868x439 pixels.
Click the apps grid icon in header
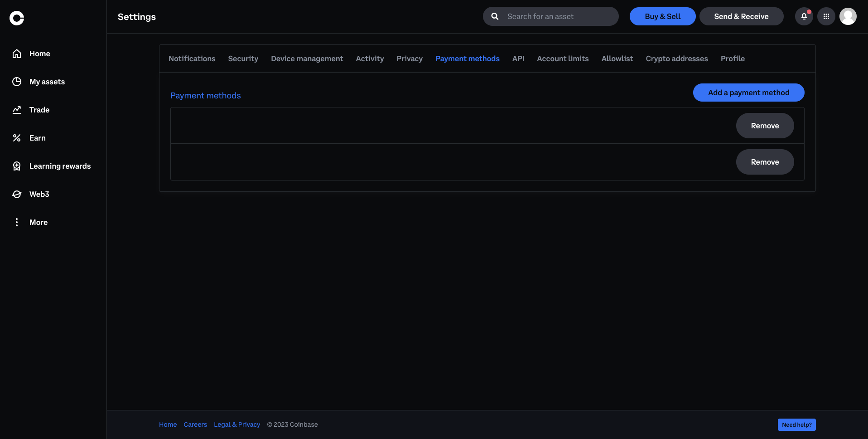click(826, 16)
